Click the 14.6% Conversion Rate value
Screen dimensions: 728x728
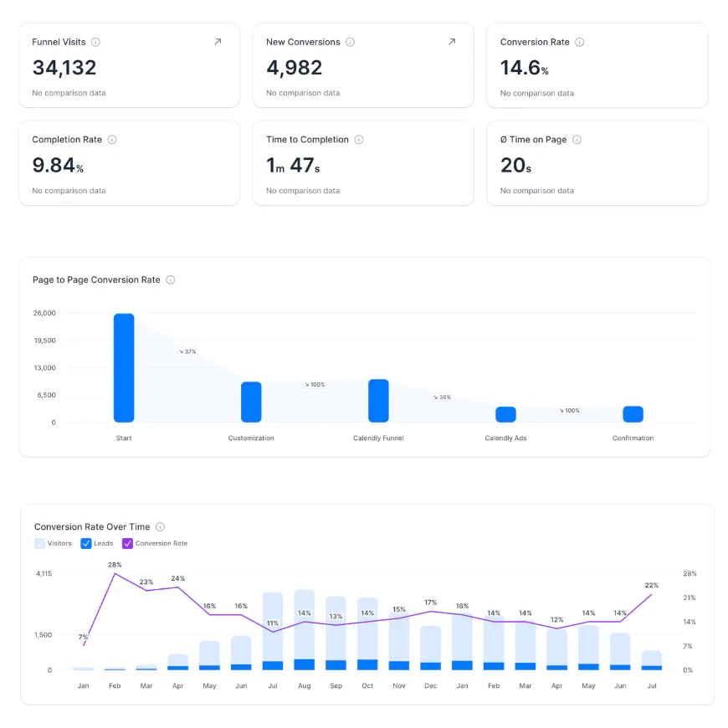click(x=525, y=69)
